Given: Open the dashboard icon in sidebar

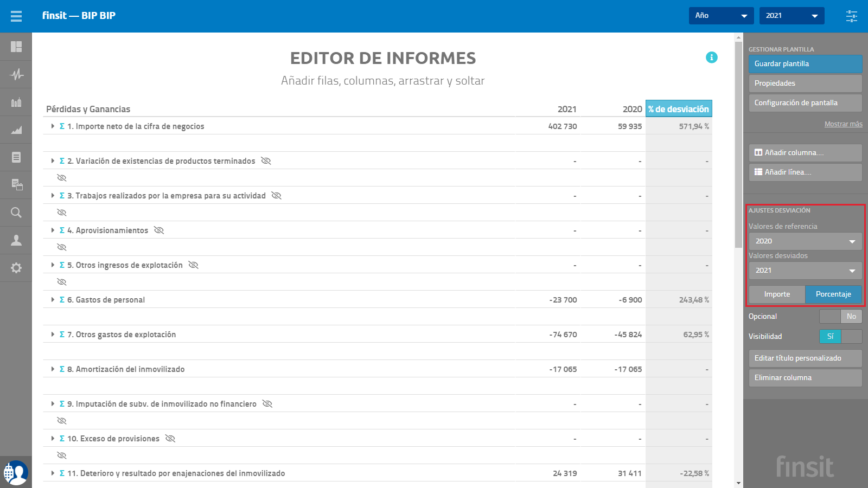Looking at the screenshot, I should point(16,47).
